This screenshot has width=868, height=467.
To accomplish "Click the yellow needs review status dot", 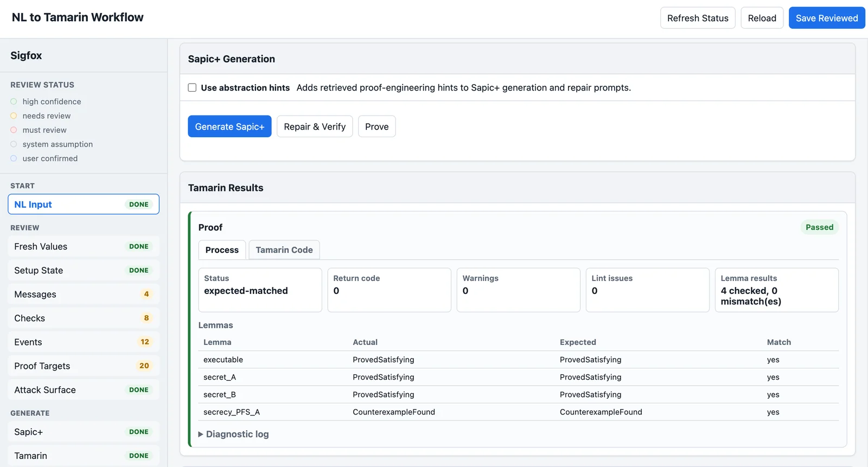I will 14,116.
